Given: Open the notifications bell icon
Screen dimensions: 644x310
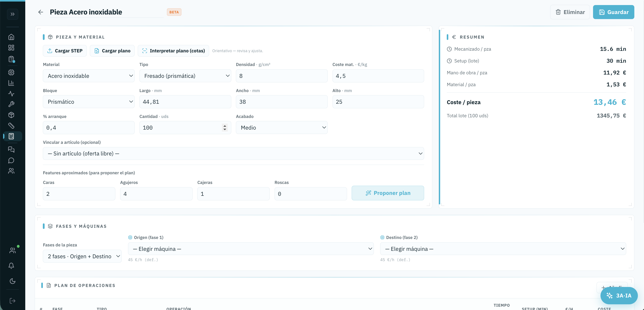Looking at the screenshot, I should (11, 265).
